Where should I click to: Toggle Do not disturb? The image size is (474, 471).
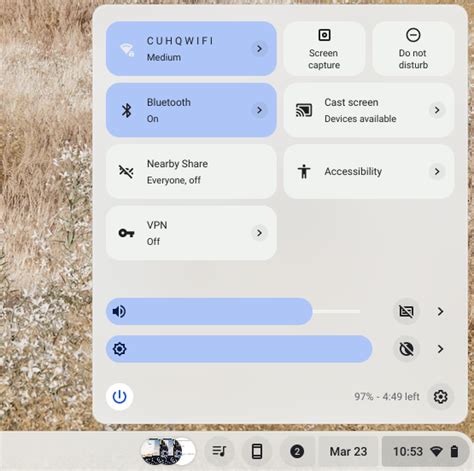tap(413, 49)
